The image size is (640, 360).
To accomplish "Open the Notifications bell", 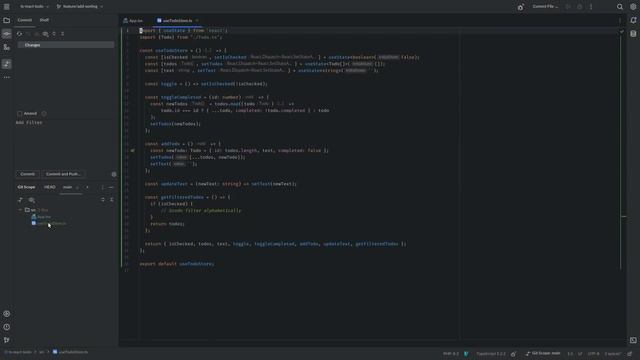I will click(633, 20).
